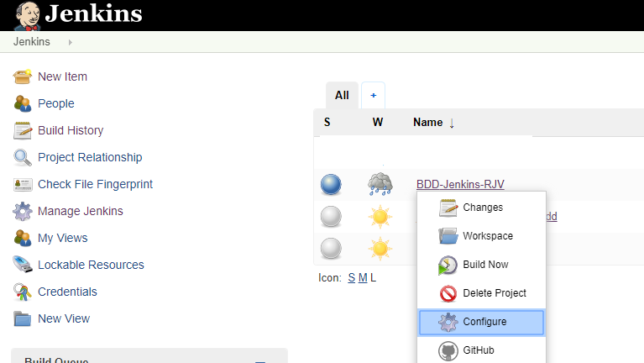The width and height of the screenshot is (644, 363).
Task: Open Project Relationship link
Action: click(90, 157)
